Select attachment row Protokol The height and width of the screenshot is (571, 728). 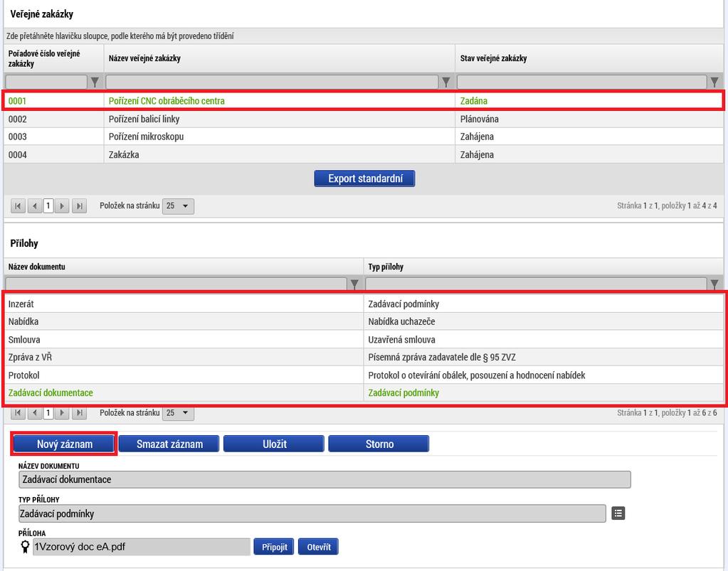point(364,375)
